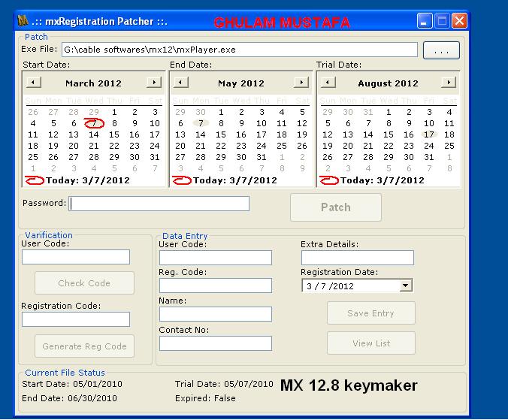Select April 30 in End Date calendar
The height and width of the screenshot is (420, 508).
(201, 112)
